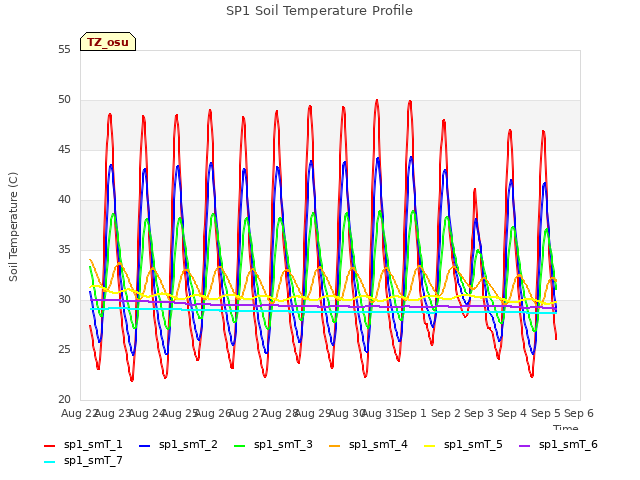Click the Sep 6 x-axis tick label
The width and height of the screenshot is (640, 480).
point(578,413)
